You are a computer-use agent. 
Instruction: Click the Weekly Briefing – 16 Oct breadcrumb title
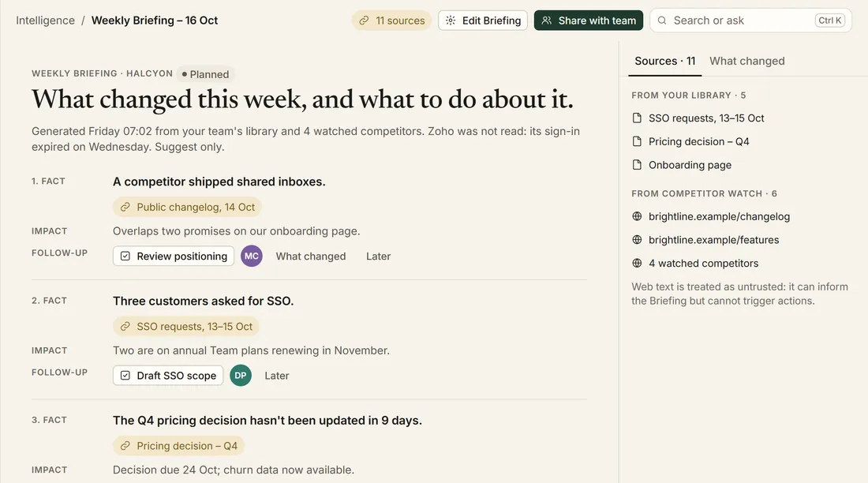tap(155, 21)
